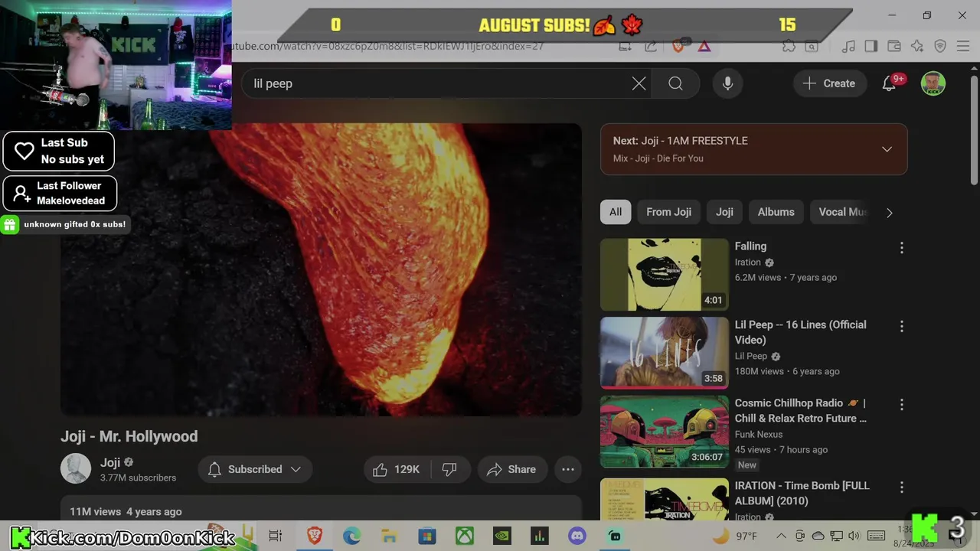Select the All filter chip
Image resolution: width=980 pixels, height=551 pixels.
coord(616,212)
